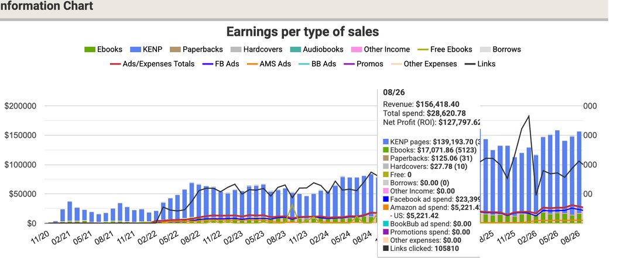
Task: Click the Free: 0 tooltip row
Action: (397, 175)
